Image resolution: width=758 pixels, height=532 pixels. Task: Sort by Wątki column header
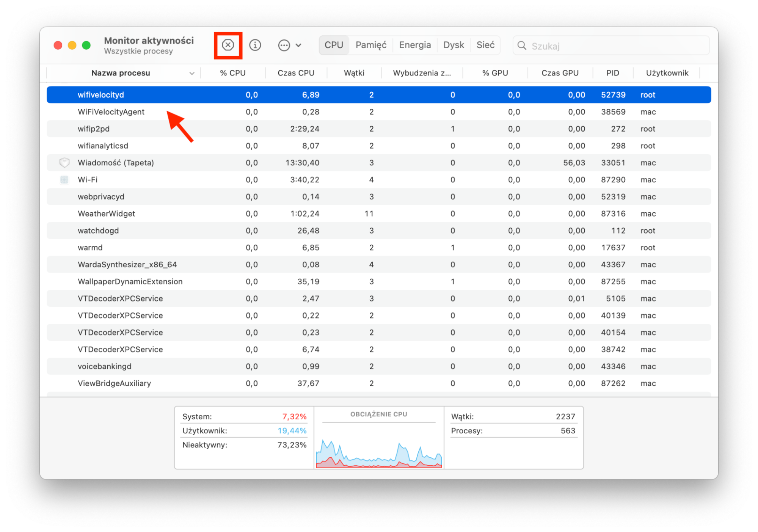coord(354,73)
